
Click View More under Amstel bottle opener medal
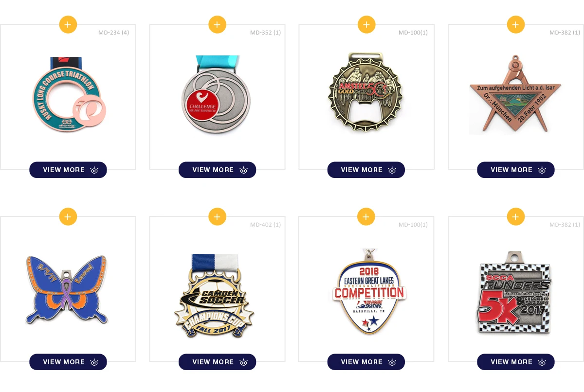(366, 170)
